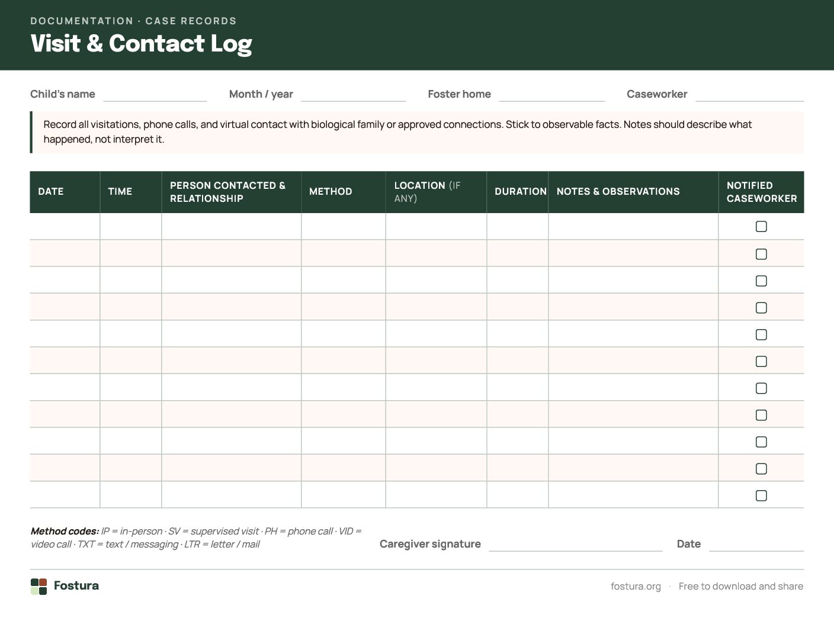This screenshot has height=644, width=834.
Task: Click the Month / year input line
Action: [353, 95]
